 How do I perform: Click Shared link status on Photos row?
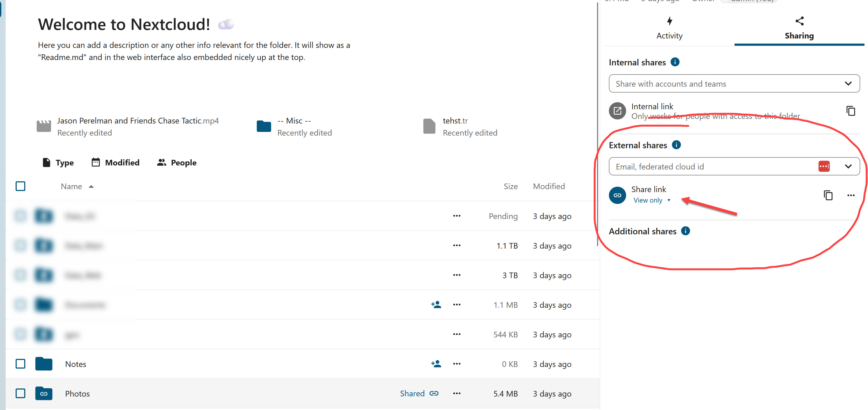click(419, 394)
